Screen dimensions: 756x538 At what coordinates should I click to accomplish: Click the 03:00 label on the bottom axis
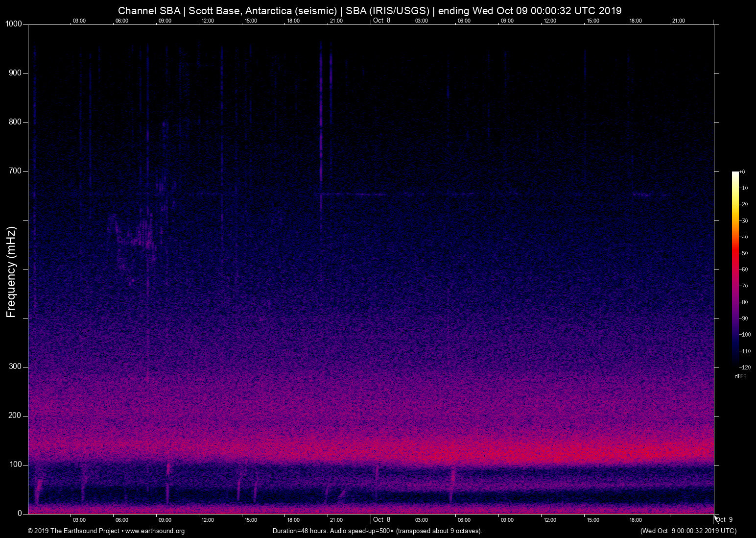[79, 520]
